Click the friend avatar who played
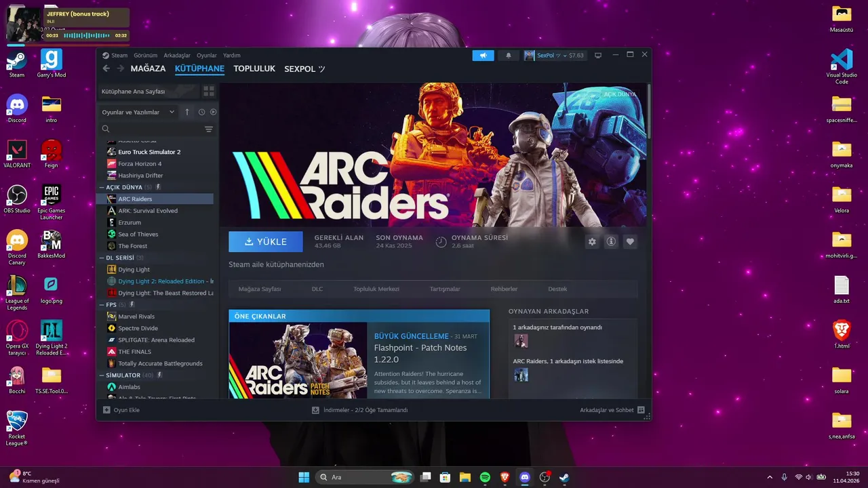This screenshot has height=488, width=868. [x=521, y=341]
